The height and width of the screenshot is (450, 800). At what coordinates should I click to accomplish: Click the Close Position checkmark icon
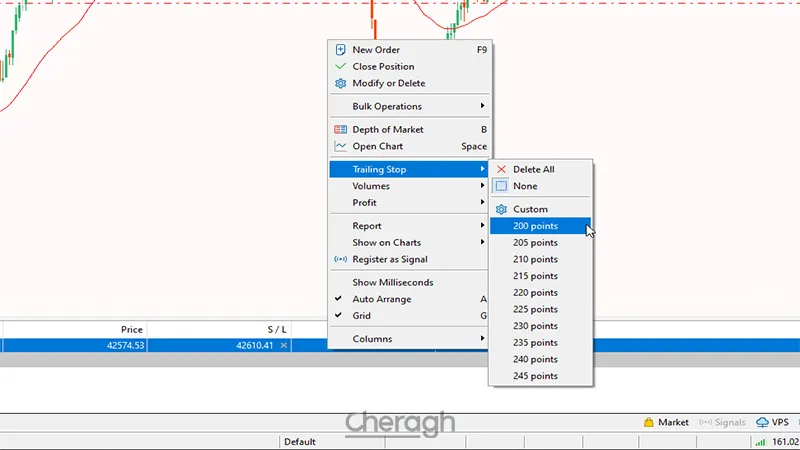[341, 67]
